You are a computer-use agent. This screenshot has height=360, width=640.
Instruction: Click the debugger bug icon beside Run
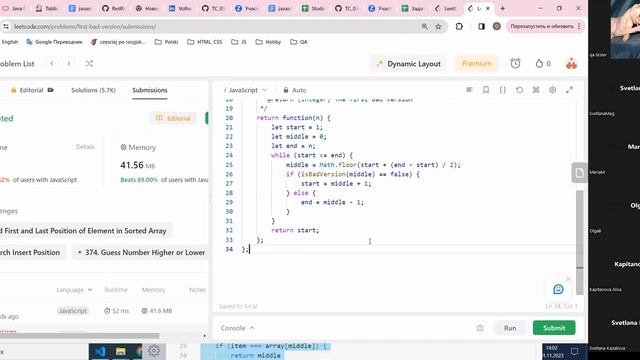[480, 328]
